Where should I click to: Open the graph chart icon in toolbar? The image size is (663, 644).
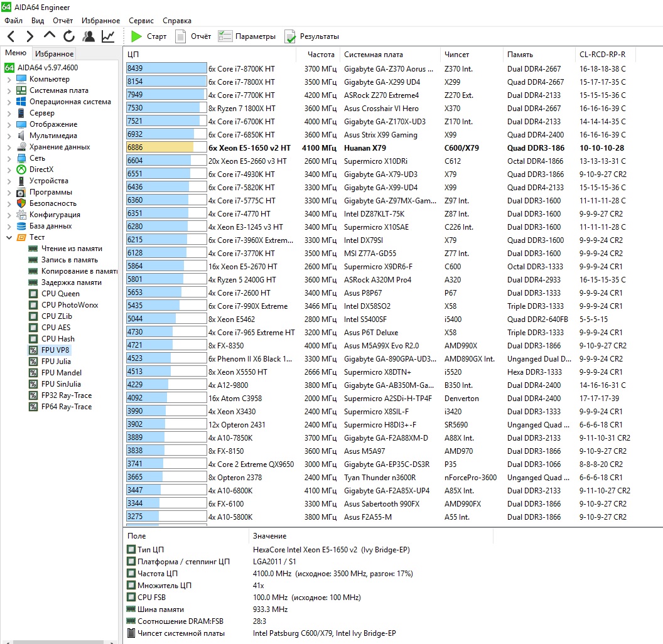click(x=108, y=36)
